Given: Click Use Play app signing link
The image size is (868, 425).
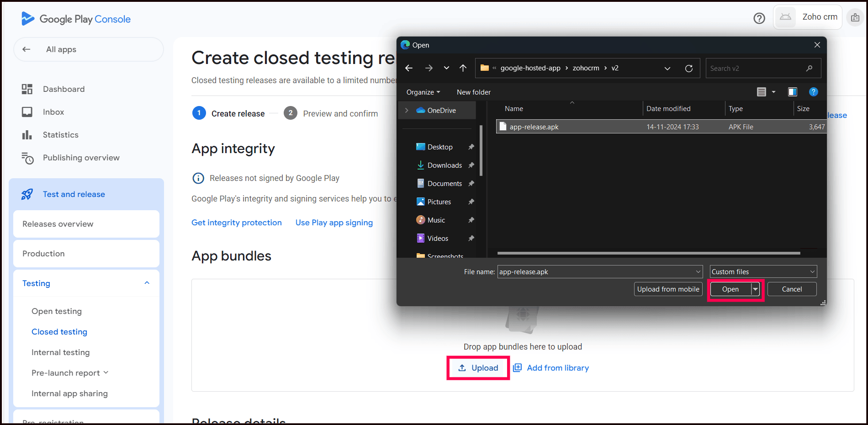Looking at the screenshot, I should [334, 223].
